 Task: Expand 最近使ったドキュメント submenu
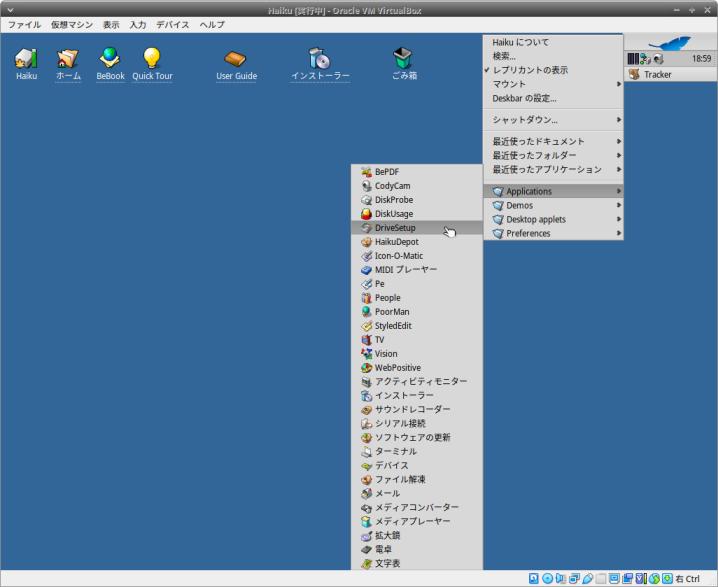coord(553,141)
